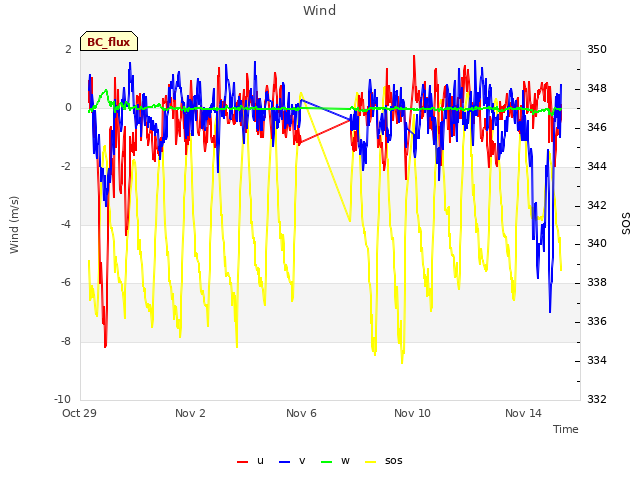Click the 'Nov 6' x-axis tick label
The height and width of the screenshot is (480, 640).
301,413
